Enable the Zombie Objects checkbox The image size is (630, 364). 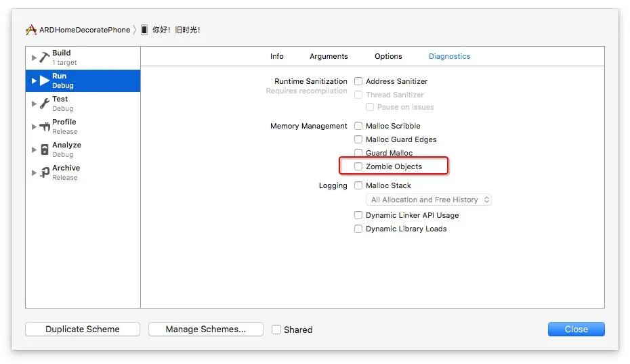[358, 166]
